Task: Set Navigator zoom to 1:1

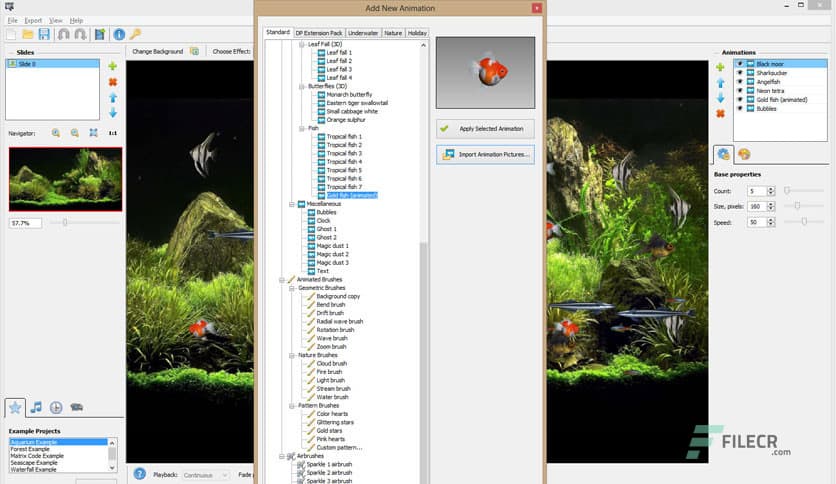Action: pos(112,133)
